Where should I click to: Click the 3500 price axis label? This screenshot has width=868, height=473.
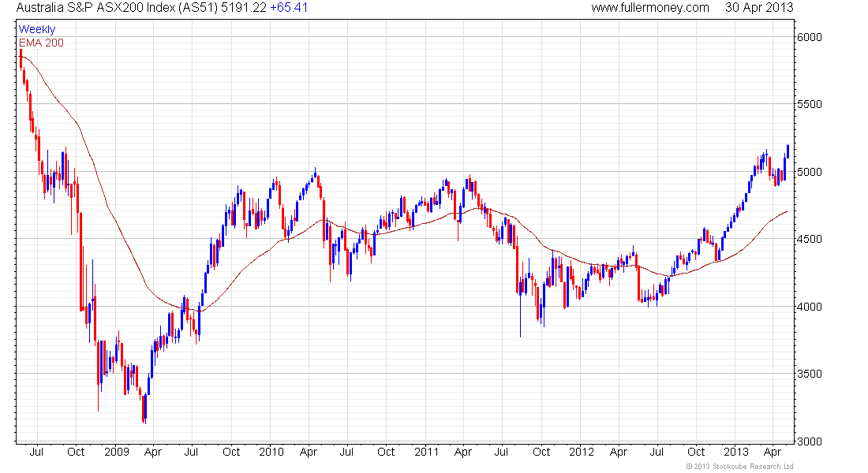(x=810, y=374)
